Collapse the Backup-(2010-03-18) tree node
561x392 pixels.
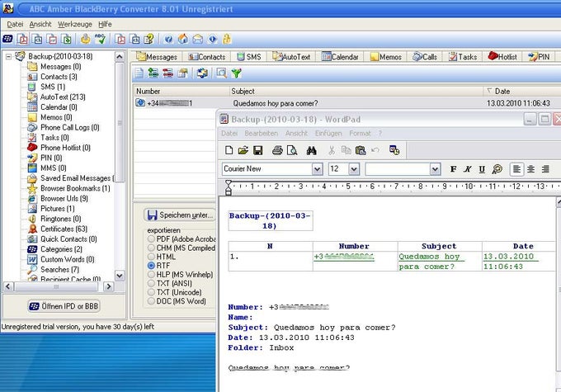pos(8,57)
